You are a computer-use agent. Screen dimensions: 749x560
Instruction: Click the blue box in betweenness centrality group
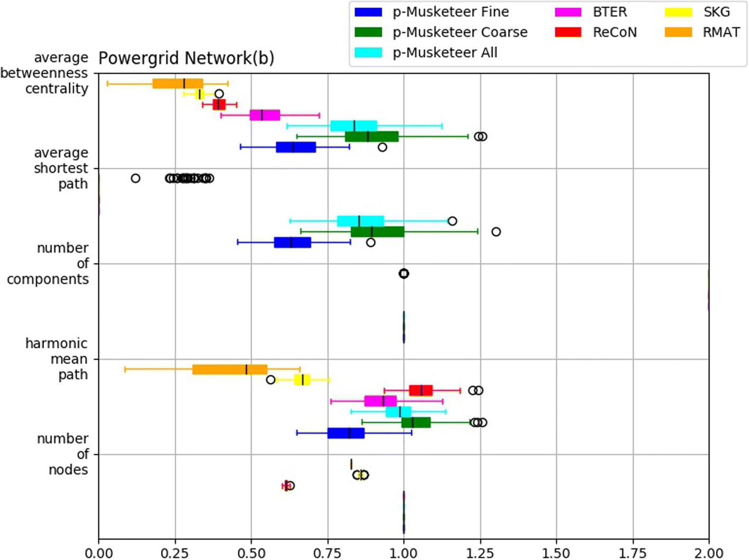[296, 147]
